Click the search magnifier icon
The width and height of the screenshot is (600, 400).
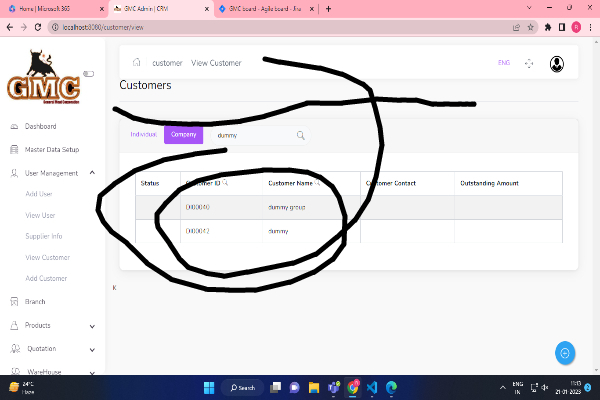(x=300, y=135)
